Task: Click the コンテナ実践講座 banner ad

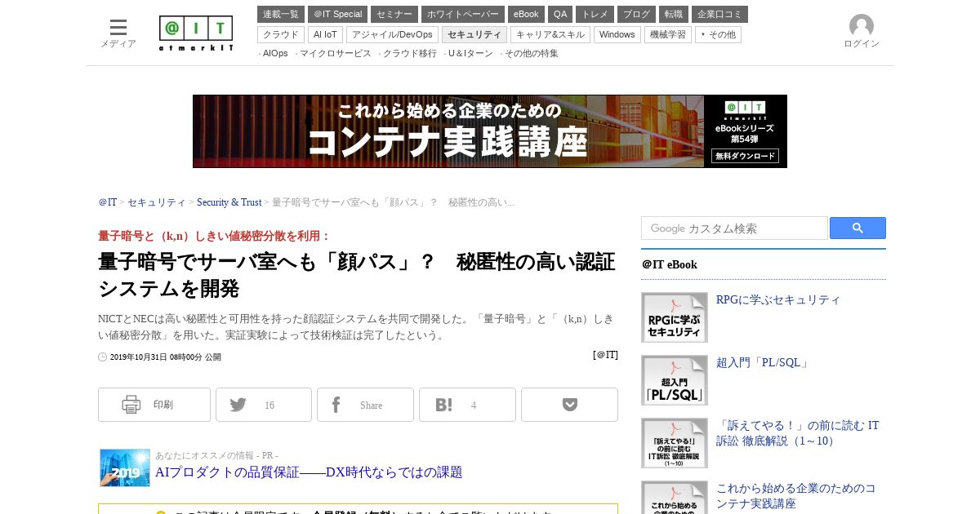Action: (490, 131)
